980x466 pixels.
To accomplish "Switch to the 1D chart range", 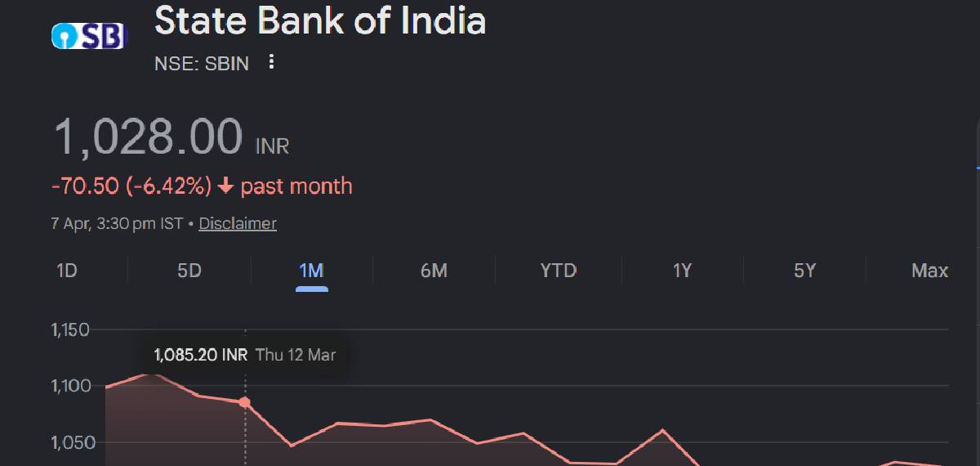I will point(66,271).
